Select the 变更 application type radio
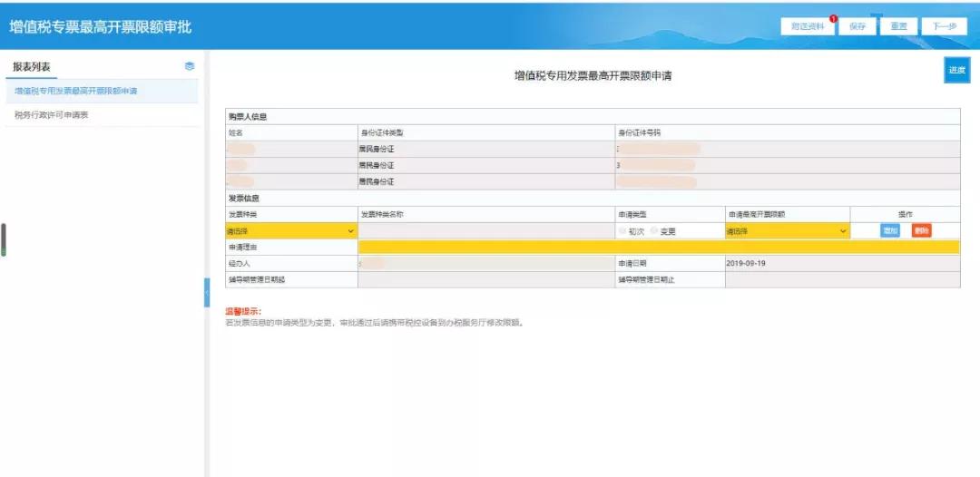Image resolution: width=980 pixels, height=477 pixels. point(653,231)
